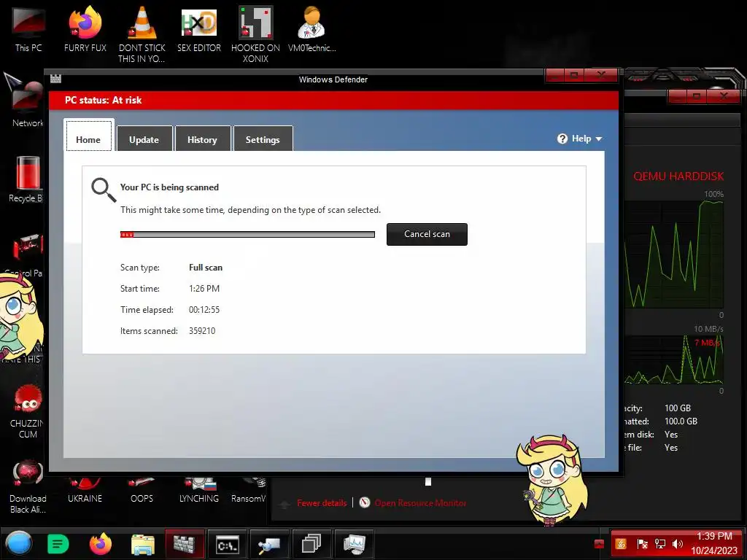Open the This PC desktop icon

(28, 29)
